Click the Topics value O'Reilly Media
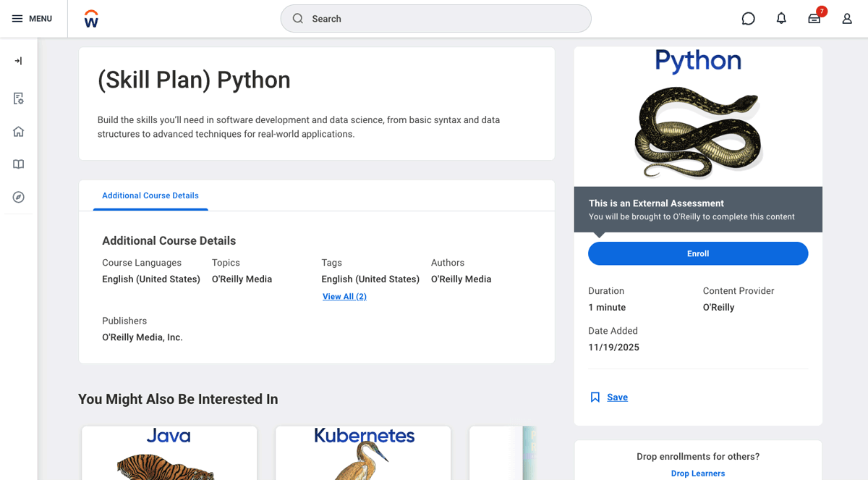This screenshot has height=480, width=868. click(242, 279)
